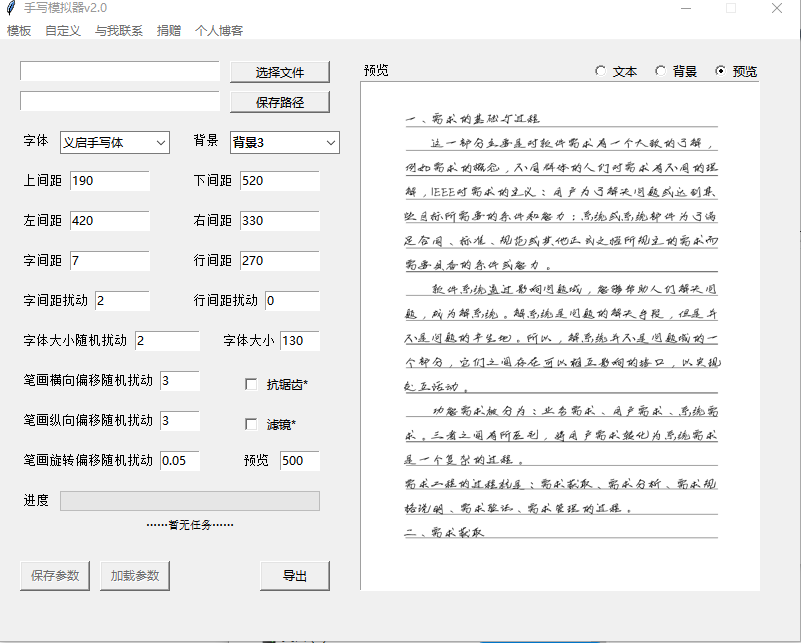Click the 进度 progress bar
The height and width of the screenshot is (643, 801).
coord(190,501)
